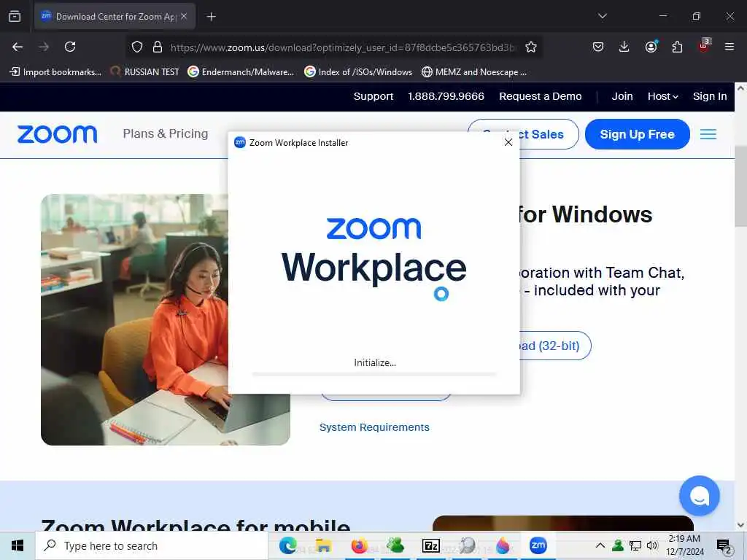Open 7-Zip from the taskbar

pyautogui.click(x=430, y=545)
